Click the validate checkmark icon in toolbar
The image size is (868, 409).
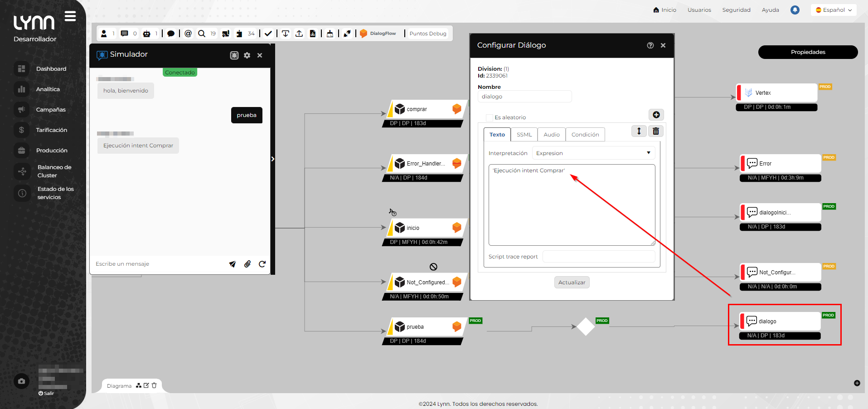268,34
